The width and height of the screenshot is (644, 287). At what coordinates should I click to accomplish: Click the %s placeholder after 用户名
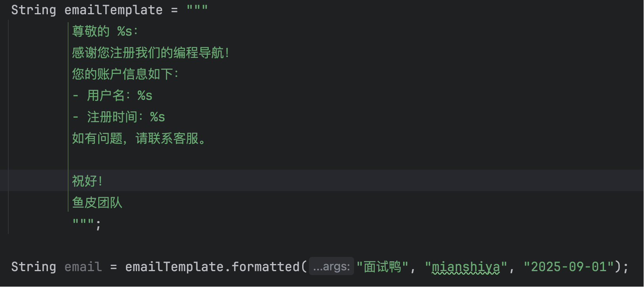pyautogui.click(x=145, y=96)
